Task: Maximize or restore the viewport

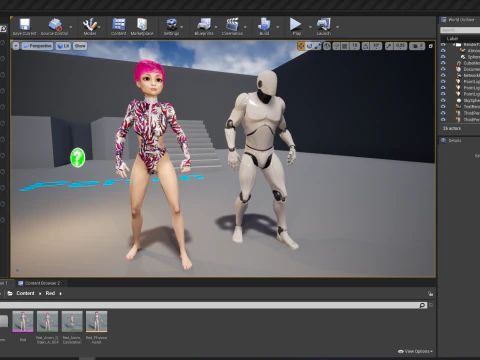Action: tap(431, 46)
